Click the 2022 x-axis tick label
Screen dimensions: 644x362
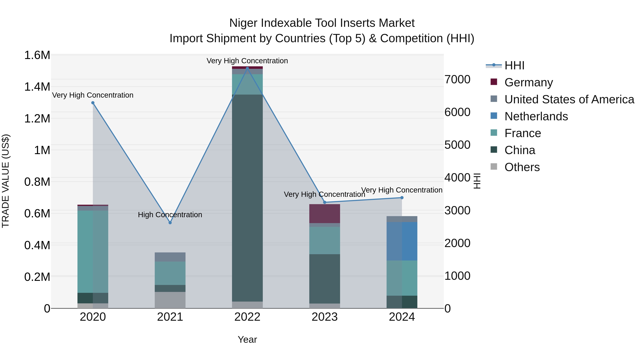[x=247, y=317]
